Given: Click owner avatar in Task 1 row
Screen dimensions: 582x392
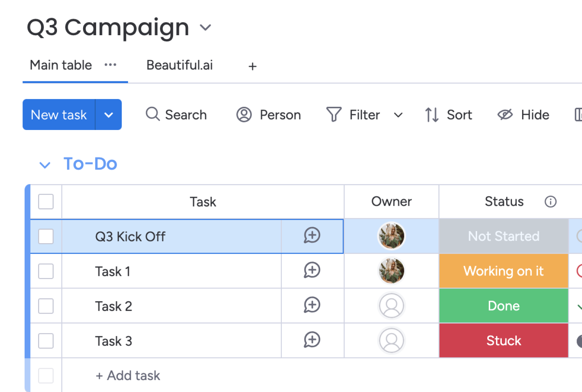Looking at the screenshot, I should click(392, 271).
